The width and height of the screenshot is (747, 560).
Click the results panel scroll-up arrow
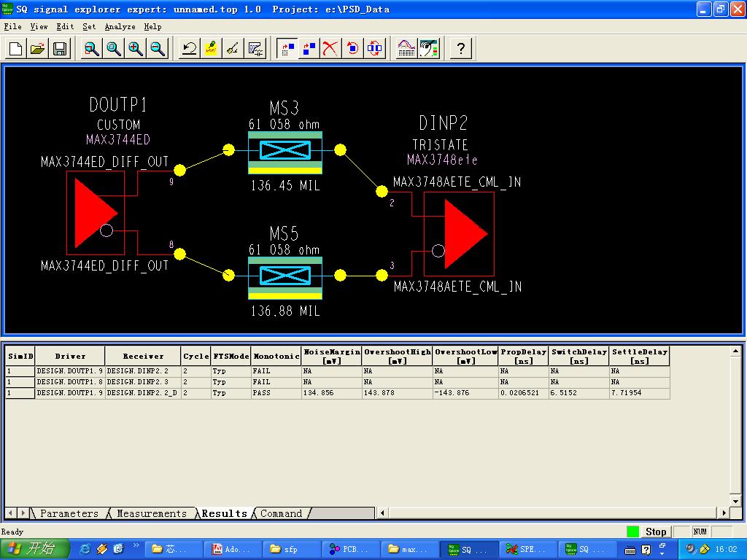(x=735, y=351)
